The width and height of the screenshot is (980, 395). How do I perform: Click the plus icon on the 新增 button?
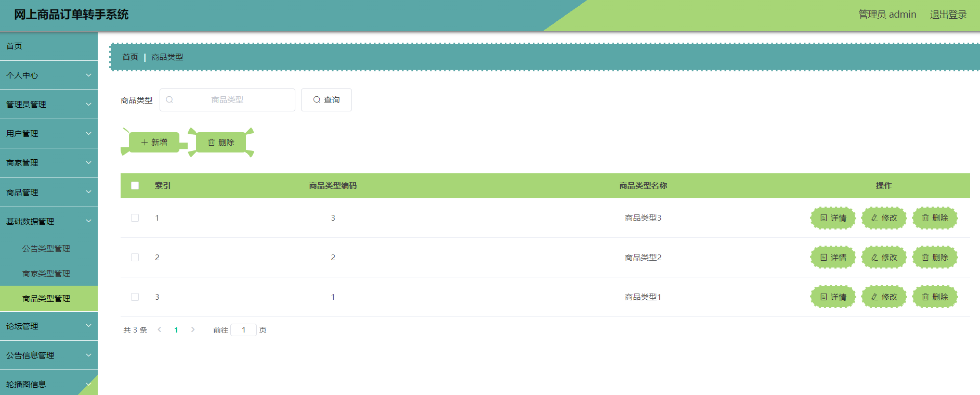point(145,142)
